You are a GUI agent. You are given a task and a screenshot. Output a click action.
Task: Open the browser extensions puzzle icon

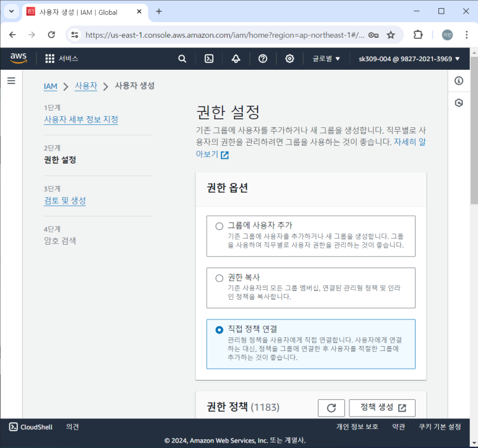(x=418, y=35)
